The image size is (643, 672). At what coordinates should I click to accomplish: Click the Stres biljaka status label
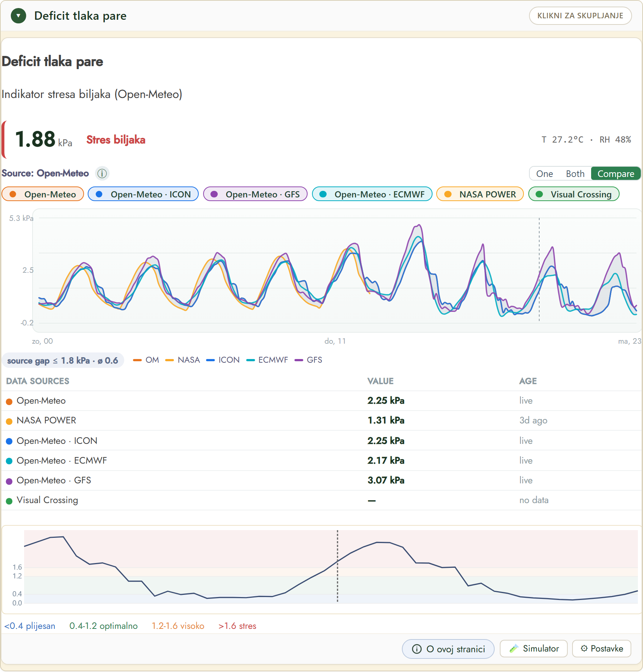click(116, 140)
